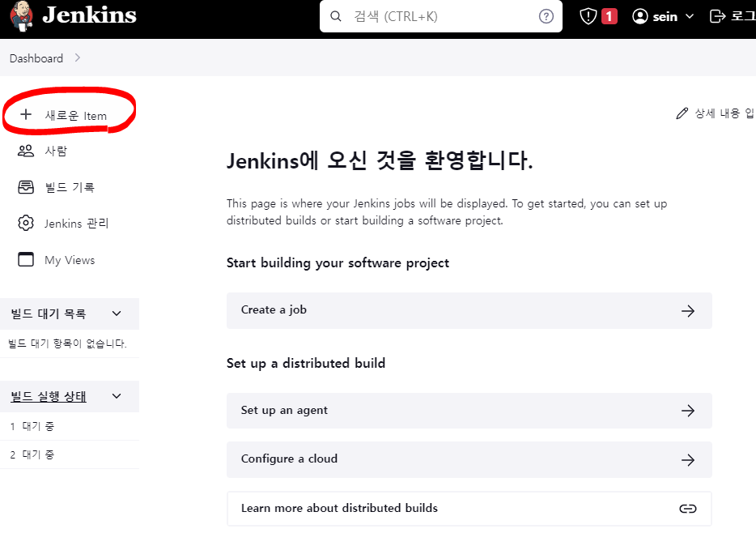Click the Jenkins title text in header
The width and height of the screenshot is (756, 546).
[x=89, y=15]
